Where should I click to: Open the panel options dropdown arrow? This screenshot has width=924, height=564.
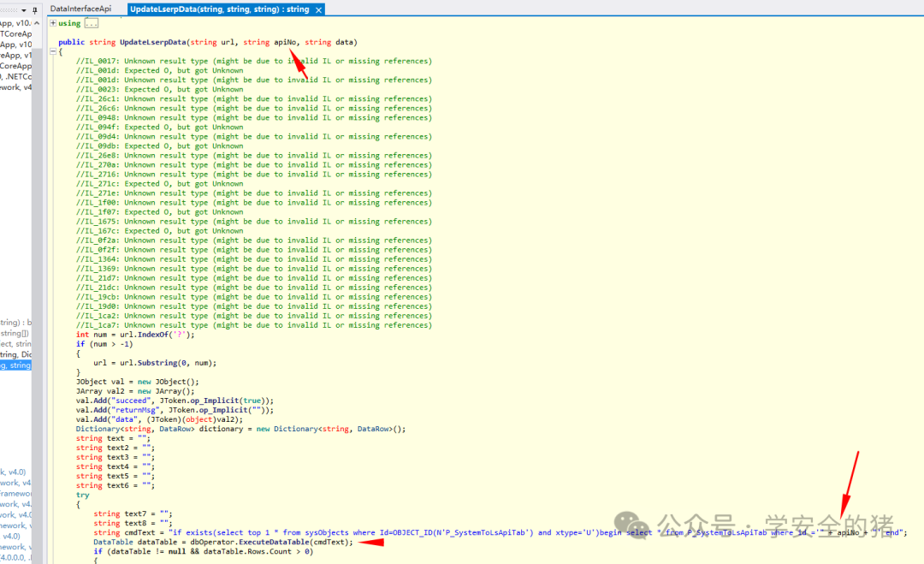24,10
